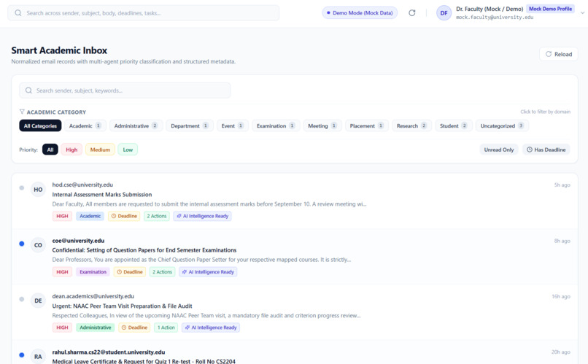Open the DF profile avatar
The height and width of the screenshot is (364, 588).
(444, 12)
